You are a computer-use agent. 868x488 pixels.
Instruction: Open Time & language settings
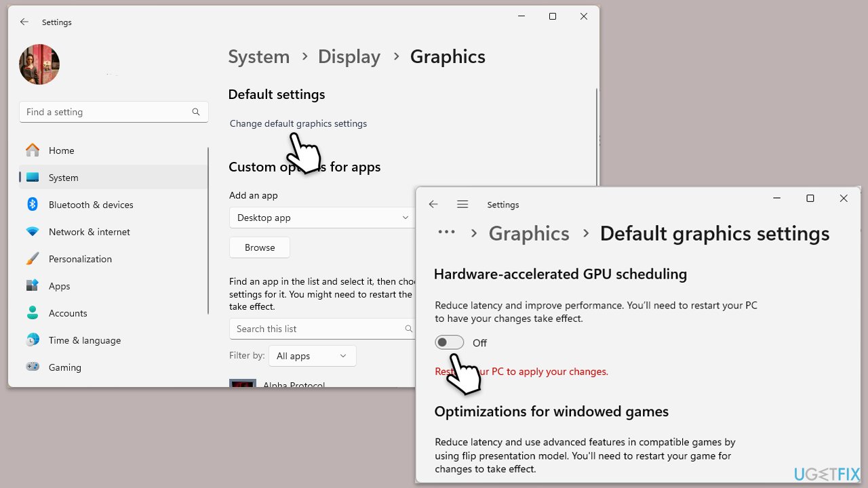[114, 340]
